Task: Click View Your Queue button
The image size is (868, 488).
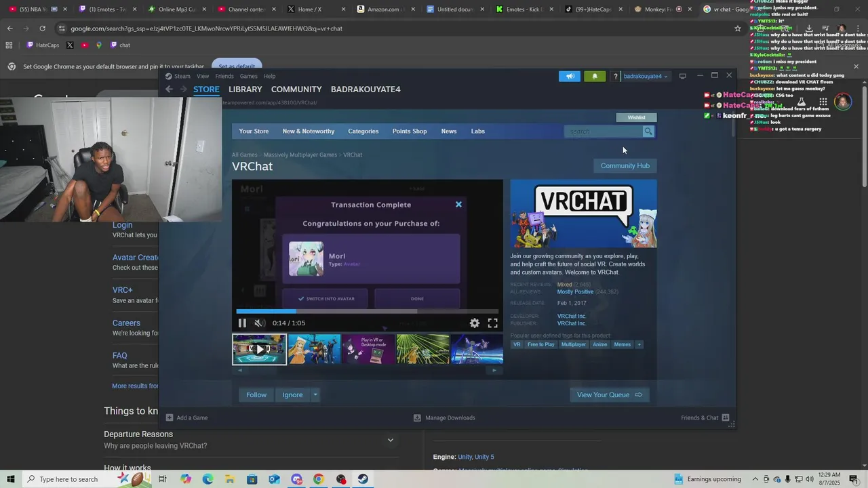Action: [x=610, y=395]
